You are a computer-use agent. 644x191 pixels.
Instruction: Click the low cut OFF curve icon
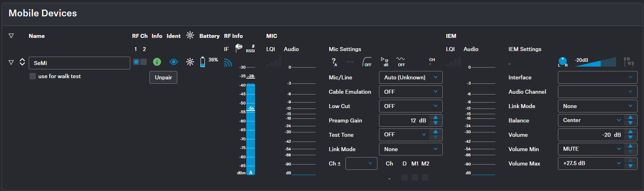click(367, 62)
